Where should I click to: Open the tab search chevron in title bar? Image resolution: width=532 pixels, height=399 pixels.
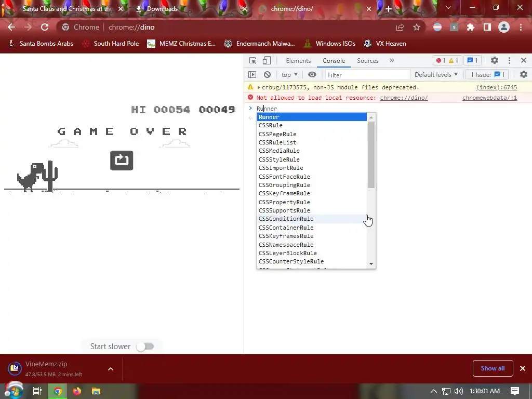pos(448,7)
